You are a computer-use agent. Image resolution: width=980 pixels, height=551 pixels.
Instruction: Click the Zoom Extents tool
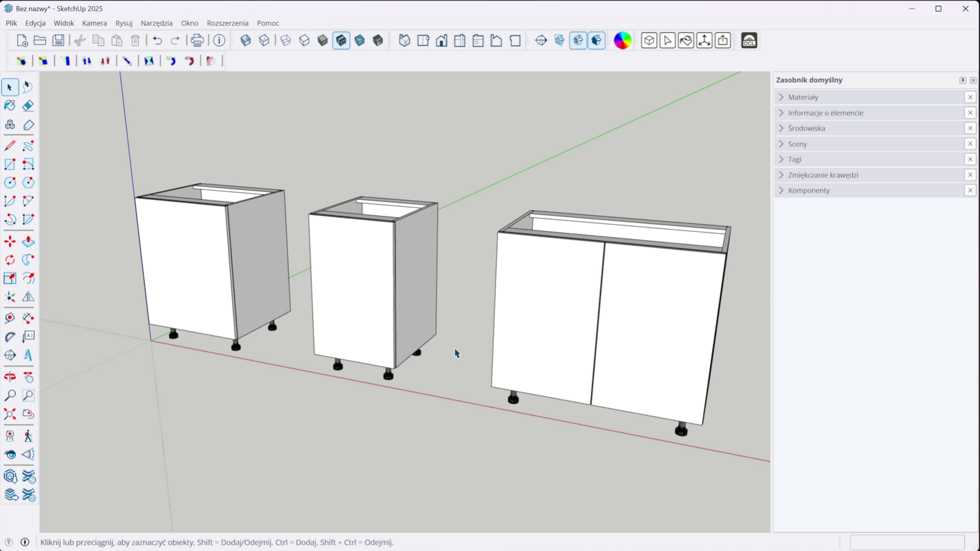click(x=10, y=414)
